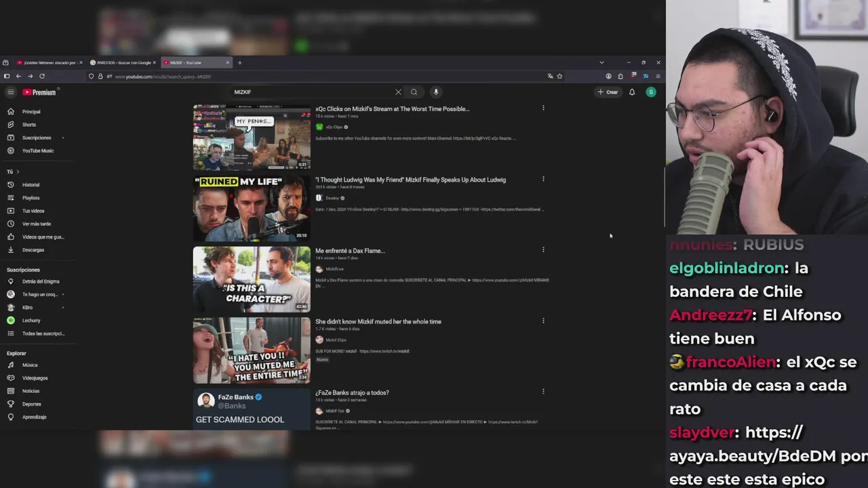Expand the Tú section
This screenshot has width=868, height=488.
tap(13, 171)
